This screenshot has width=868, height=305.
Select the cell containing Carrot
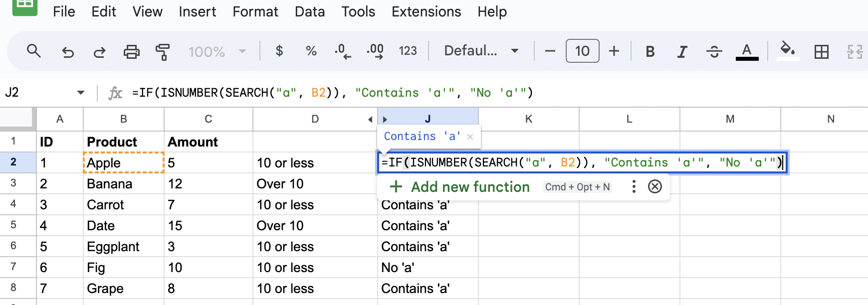tap(124, 205)
